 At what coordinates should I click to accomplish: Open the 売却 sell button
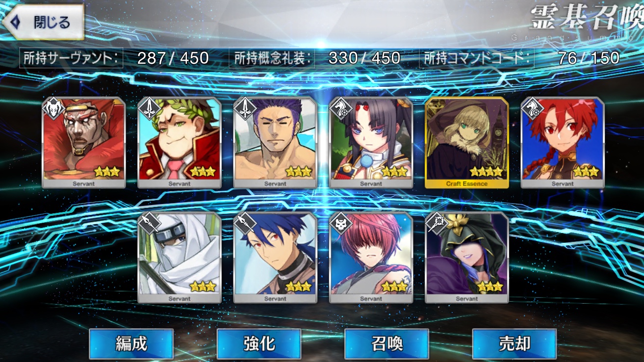pyautogui.click(x=514, y=344)
